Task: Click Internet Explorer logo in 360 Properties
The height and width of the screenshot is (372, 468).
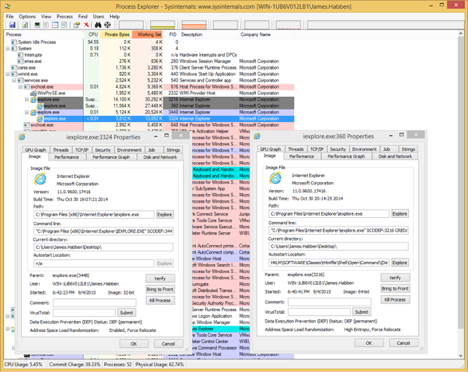Action: (x=275, y=178)
